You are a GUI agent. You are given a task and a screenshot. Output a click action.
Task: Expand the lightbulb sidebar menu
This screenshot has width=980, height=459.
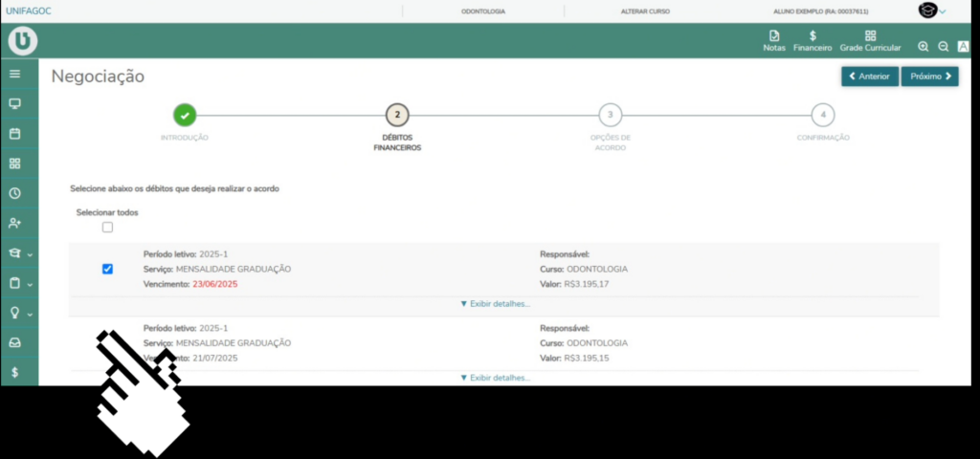pos(19,313)
